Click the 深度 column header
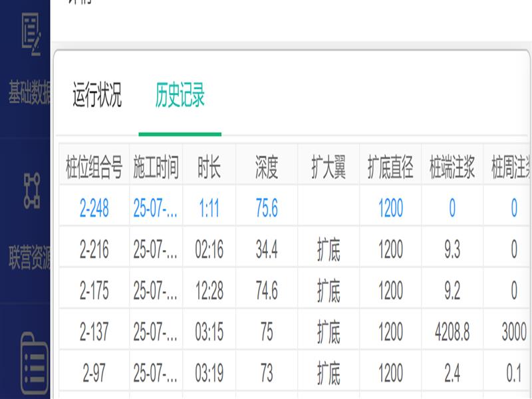Image resolution: width=532 pixels, height=399 pixels. click(267, 169)
